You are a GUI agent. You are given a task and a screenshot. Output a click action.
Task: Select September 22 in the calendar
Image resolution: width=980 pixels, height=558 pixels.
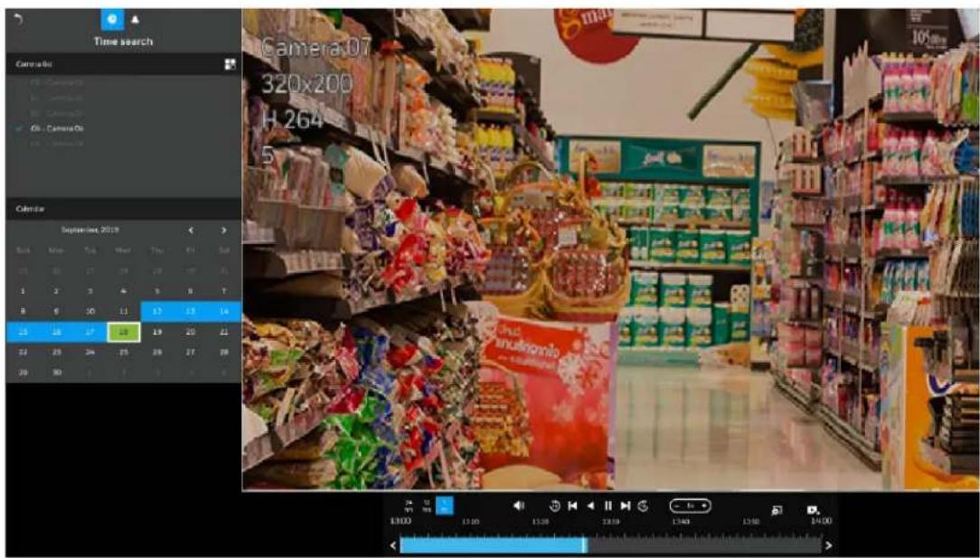point(24,352)
